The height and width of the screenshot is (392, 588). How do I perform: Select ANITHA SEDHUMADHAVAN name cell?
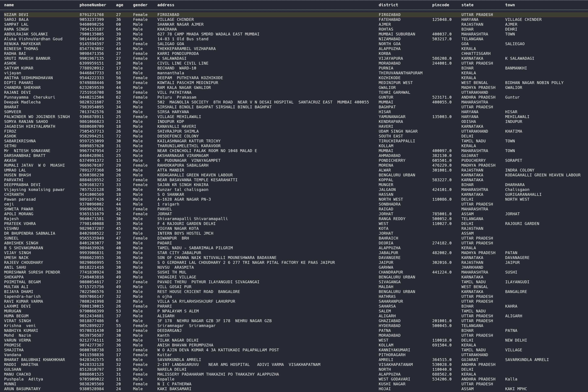pos(28,78)
